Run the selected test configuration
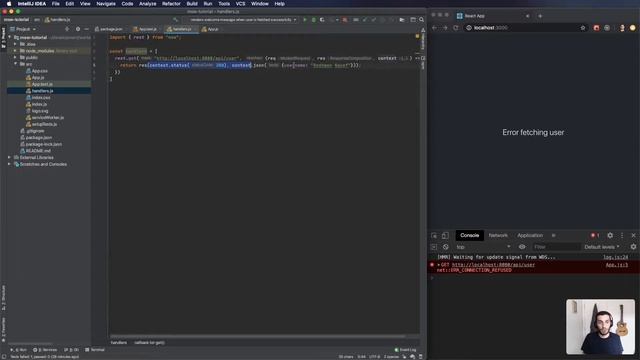The image size is (640, 360). click(x=304, y=20)
